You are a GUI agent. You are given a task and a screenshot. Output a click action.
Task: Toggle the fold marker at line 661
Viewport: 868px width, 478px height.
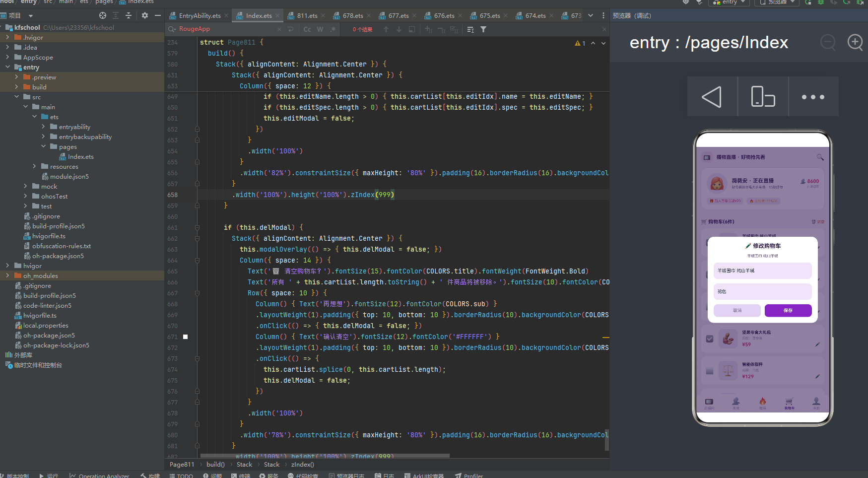197,228
